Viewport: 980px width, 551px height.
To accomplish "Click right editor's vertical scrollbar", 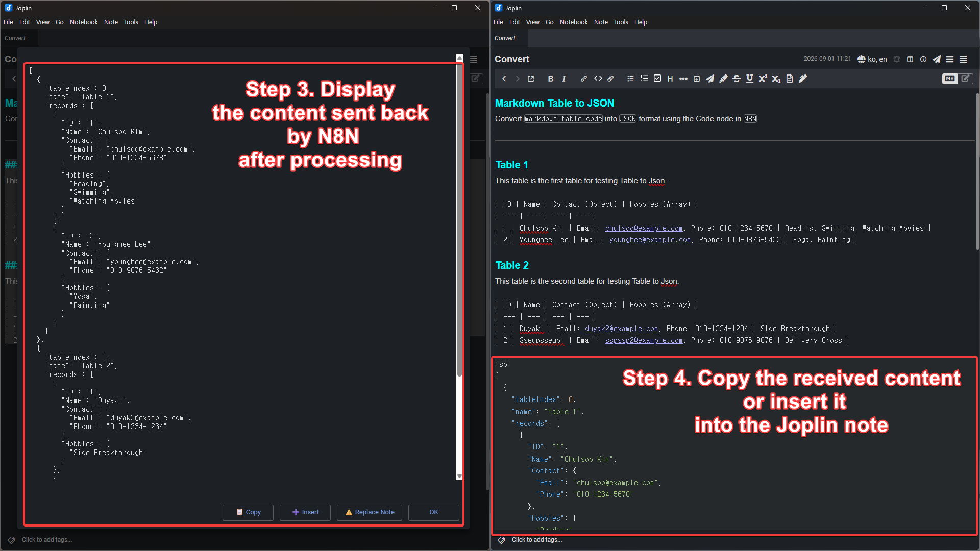I will click(x=977, y=172).
